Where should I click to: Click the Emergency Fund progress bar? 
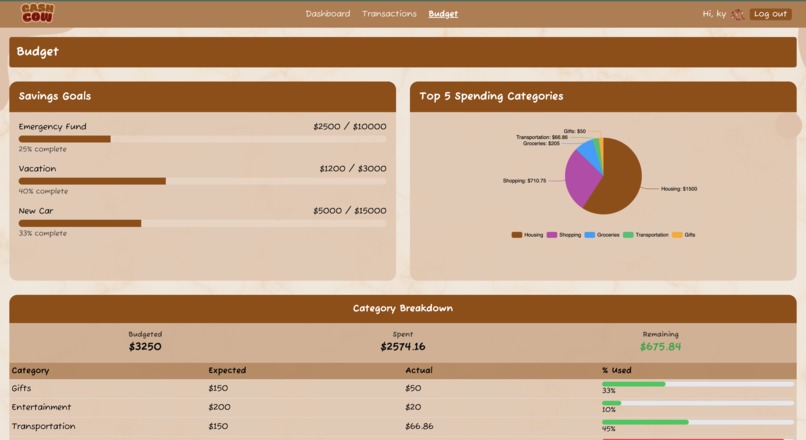coord(202,139)
